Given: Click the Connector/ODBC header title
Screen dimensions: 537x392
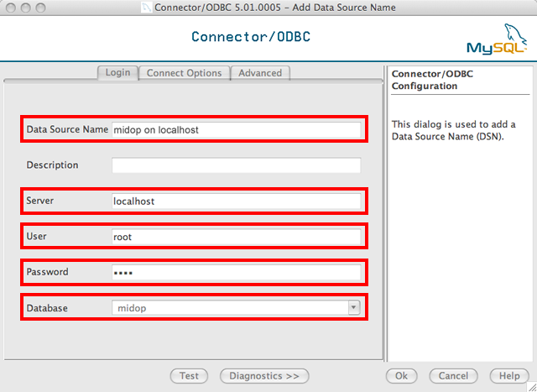Looking at the screenshot, I should [x=251, y=37].
